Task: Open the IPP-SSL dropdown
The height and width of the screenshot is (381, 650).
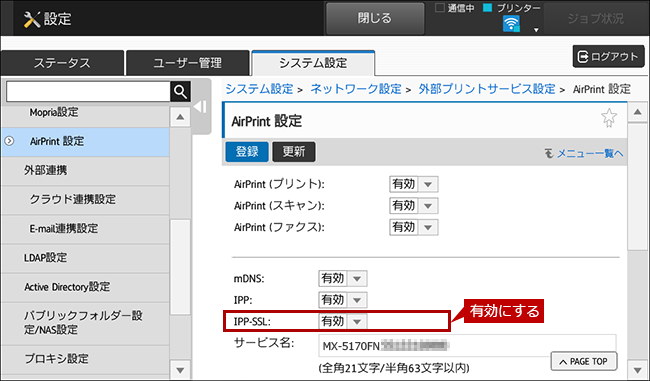Action: pyautogui.click(x=342, y=321)
